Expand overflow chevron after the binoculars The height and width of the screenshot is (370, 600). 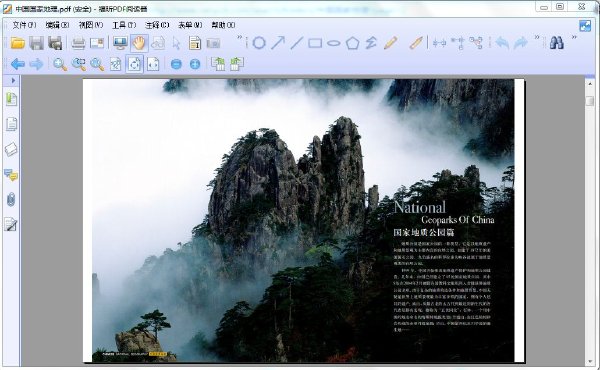click(574, 37)
